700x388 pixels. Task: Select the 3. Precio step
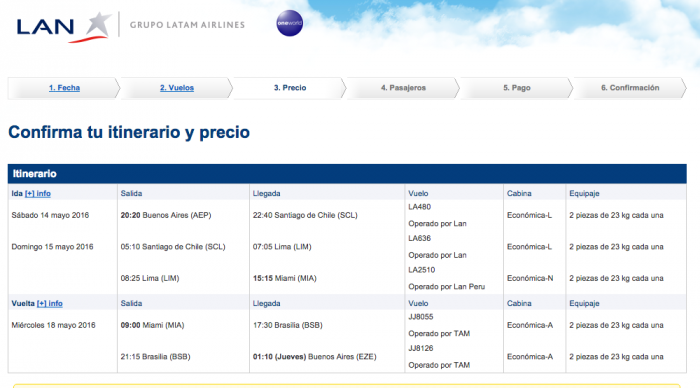tap(290, 88)
